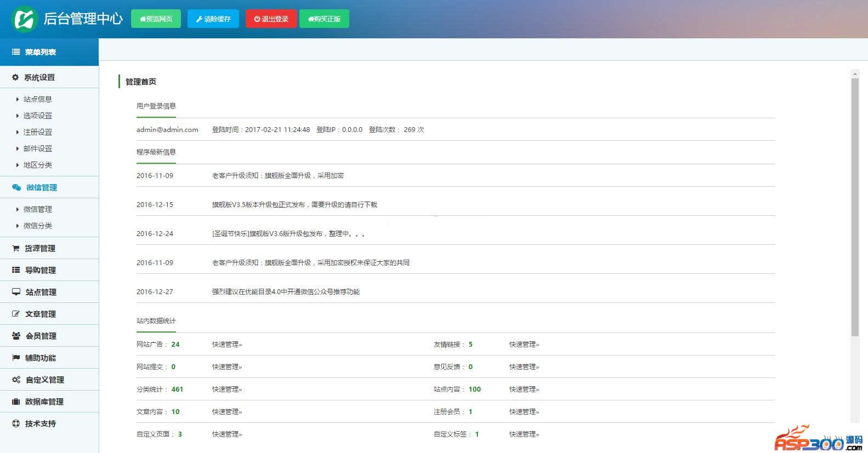Click the shopping cart icon beside 货源管理
Image resolution: width=868 pixels, height=453 pixels.
tap(16, 248)
